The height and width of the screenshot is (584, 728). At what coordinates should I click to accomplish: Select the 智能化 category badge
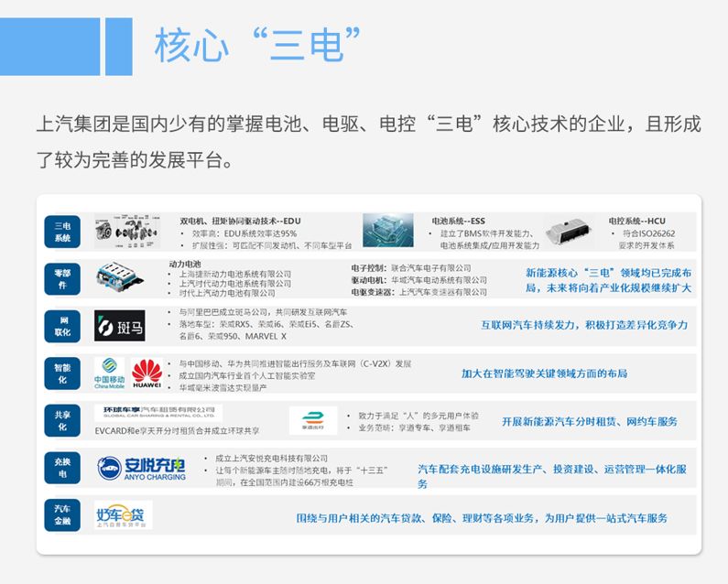[62, 373]
